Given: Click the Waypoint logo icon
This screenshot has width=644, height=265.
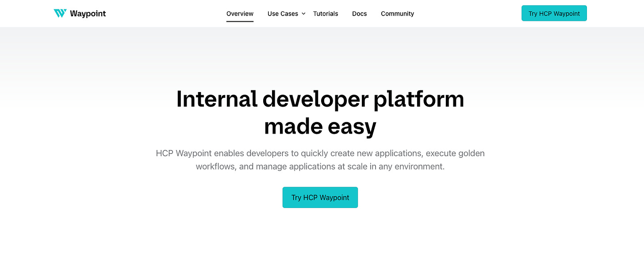Looking at the screenshot, I should pyautogui.click(x=60, y=13).
